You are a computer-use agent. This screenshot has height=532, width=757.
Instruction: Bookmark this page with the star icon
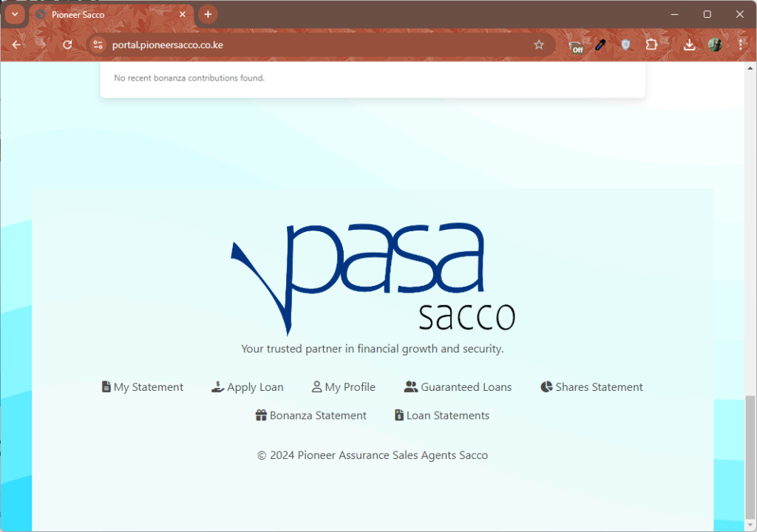click(539, 45)
